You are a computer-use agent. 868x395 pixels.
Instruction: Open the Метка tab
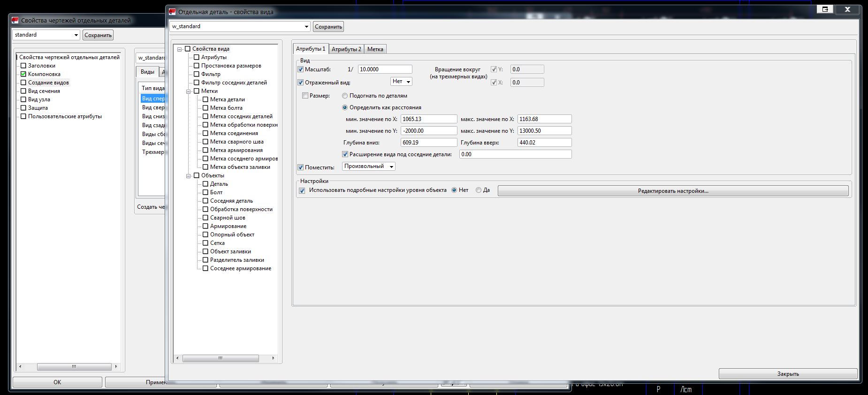pos(375,49)
